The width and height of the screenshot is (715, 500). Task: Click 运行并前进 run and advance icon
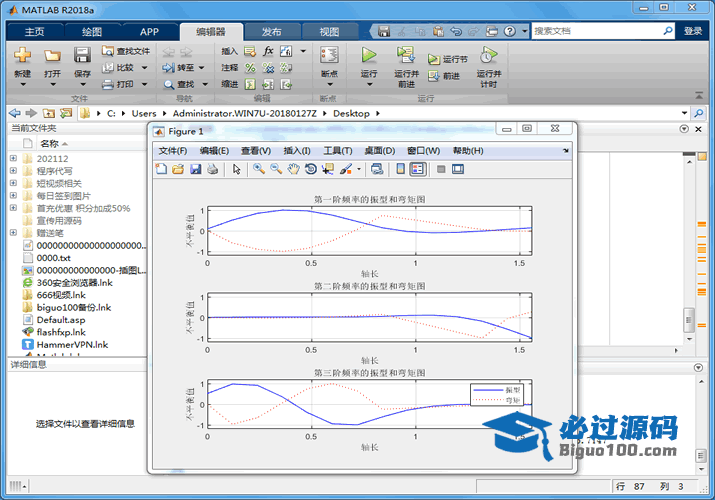click(405, 55)
